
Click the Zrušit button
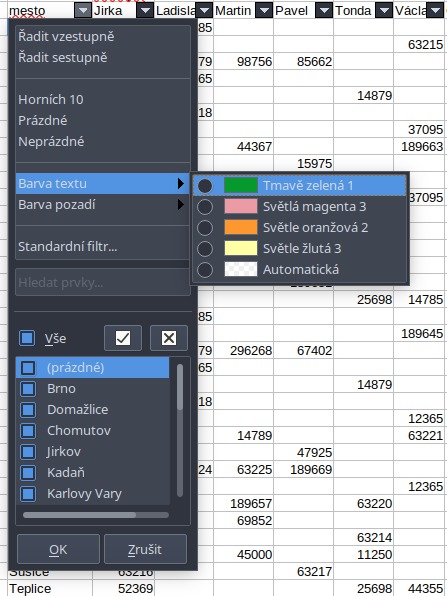click(x=145, y=549)
